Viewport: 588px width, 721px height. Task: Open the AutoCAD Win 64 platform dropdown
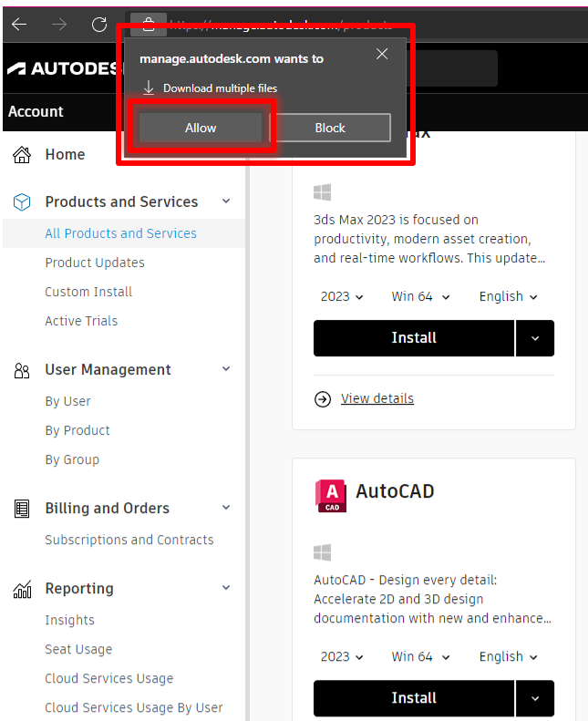[420, 656]
